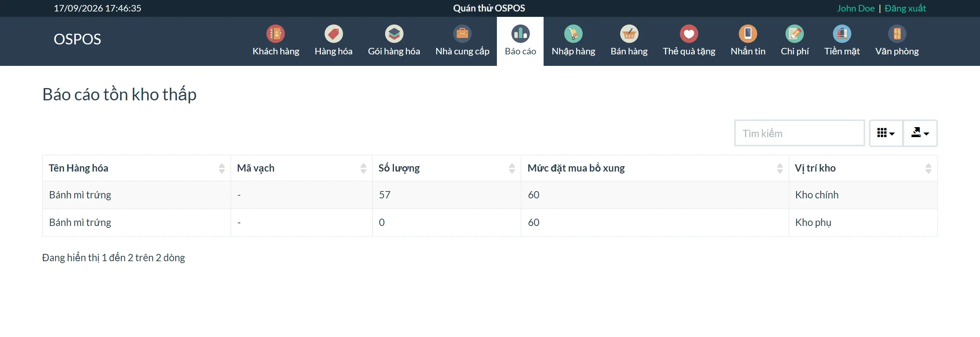This screenshot has height=337, width=980.
Task: Go to the Hàng hóa menu label
Action: pos(333,51)
